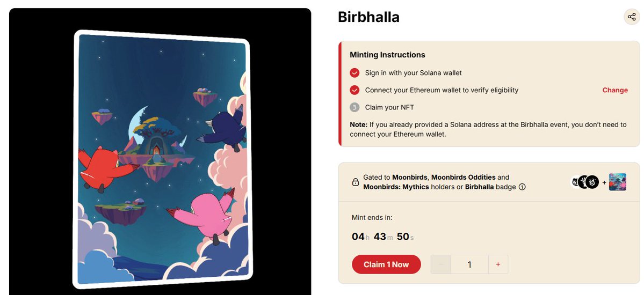Click the quantity input field showing 1

pyautogui.click(x=469, y=264)
